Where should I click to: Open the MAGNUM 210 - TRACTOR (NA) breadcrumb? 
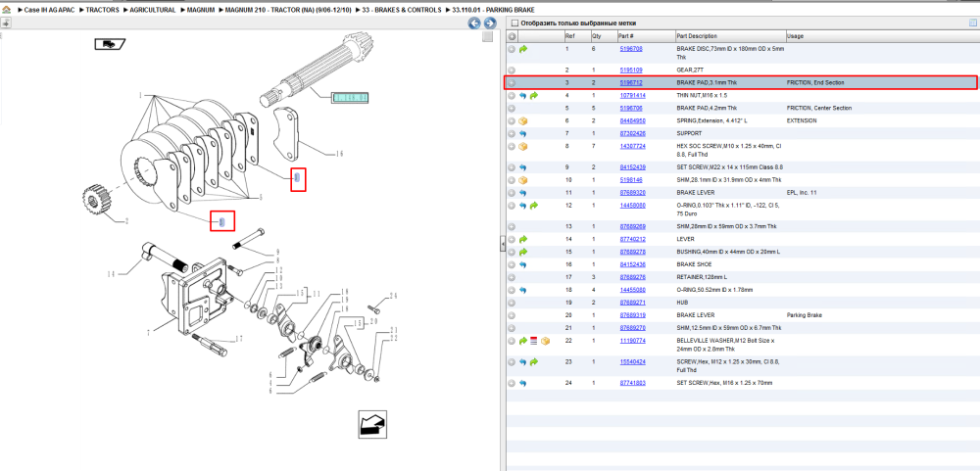click(x=287, y=11)
